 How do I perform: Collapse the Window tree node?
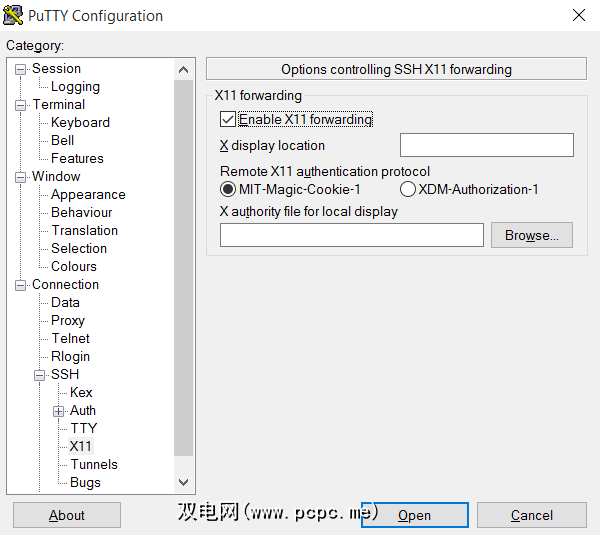(20, 177)
